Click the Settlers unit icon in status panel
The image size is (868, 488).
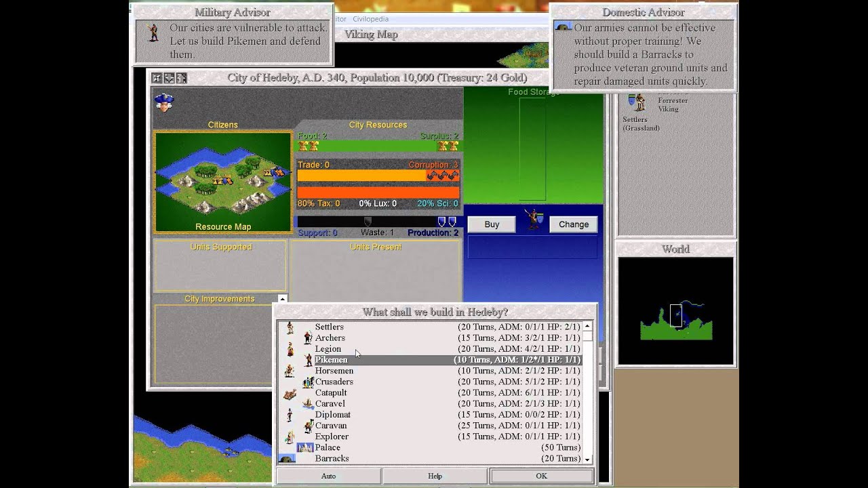(x=636, y=102)
